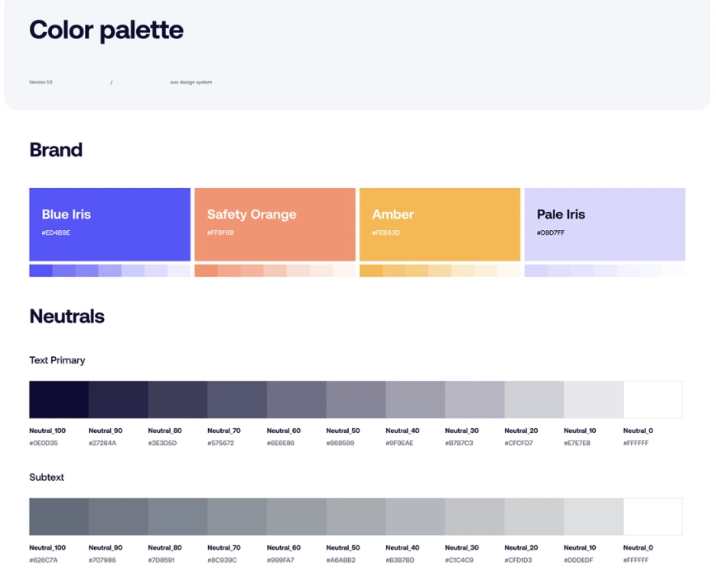Screen dimensions: 716x588
Task: Select the Pale Iris brand card
Action: coord(604,224)
